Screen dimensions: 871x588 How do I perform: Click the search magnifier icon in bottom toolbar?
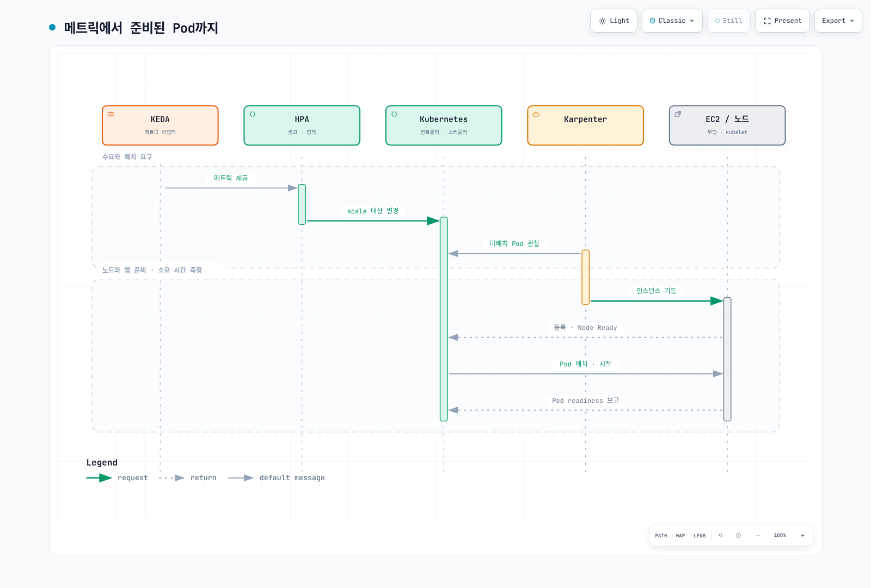click(721, 536)
